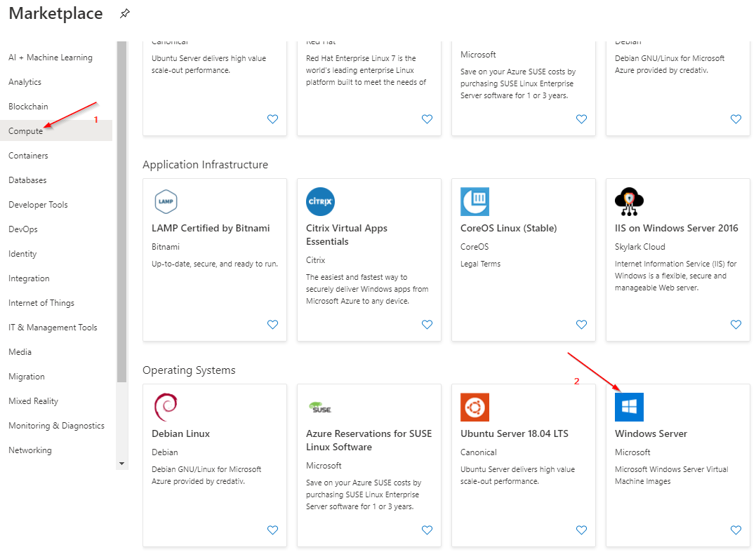Click the Citrix Virtual Apps Essentials logo
This screenshot has height=559, width=756.
[320, 201]
